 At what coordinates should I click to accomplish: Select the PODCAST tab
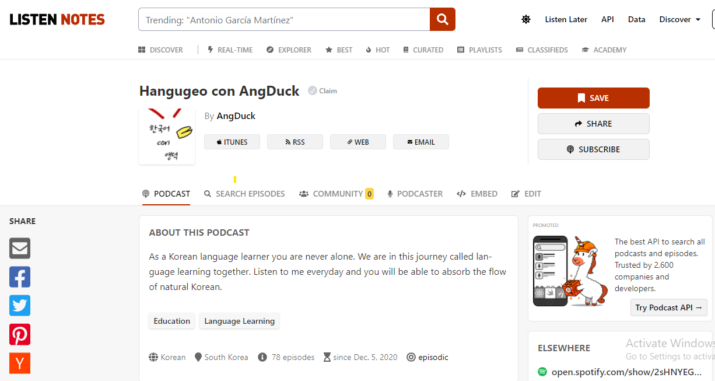pyautogui.click(x=166, y=194)
